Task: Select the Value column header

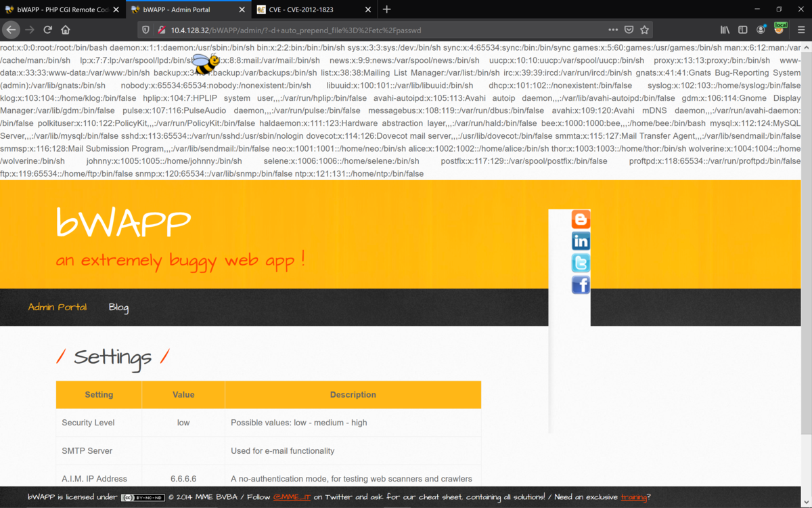Action: pos(183,395)
